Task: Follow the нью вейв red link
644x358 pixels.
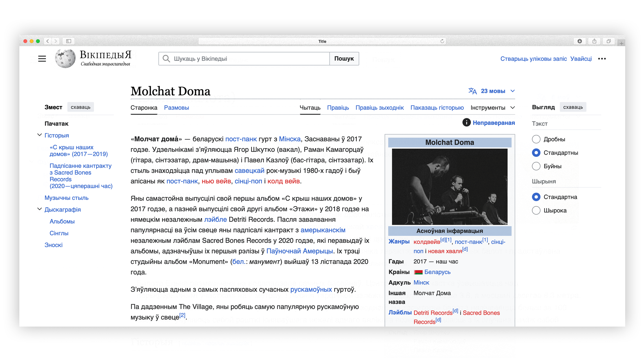Action: 216,181
